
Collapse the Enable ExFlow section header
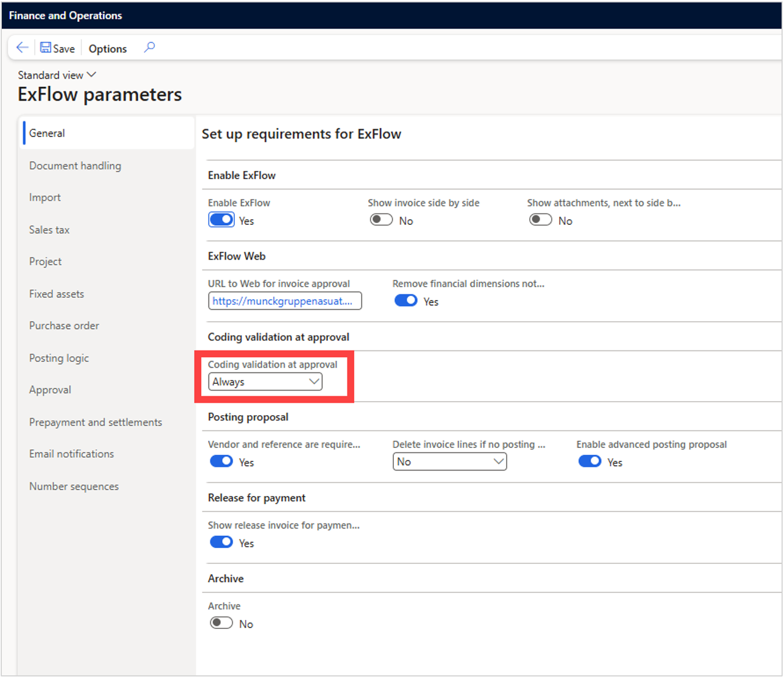(242, 176)
